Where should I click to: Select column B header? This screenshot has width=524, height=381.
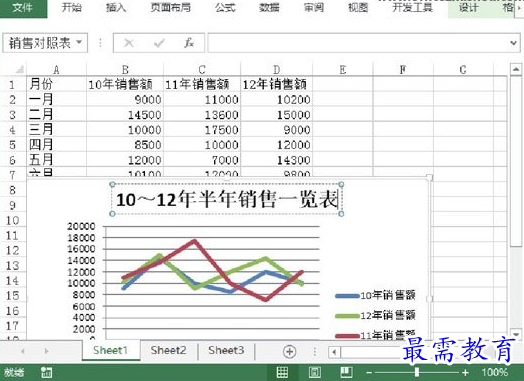(x=125, y=70)
